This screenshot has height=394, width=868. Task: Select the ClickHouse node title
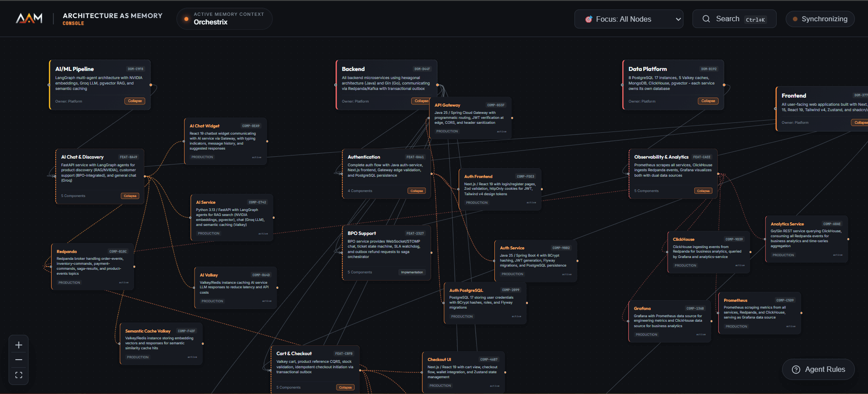(683, 239)
